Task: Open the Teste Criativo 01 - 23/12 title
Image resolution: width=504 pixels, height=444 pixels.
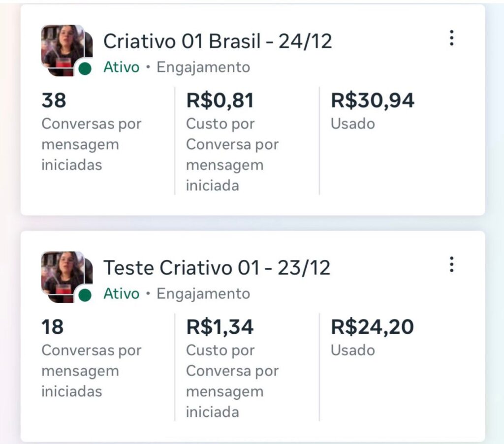Action: [217, 268]
